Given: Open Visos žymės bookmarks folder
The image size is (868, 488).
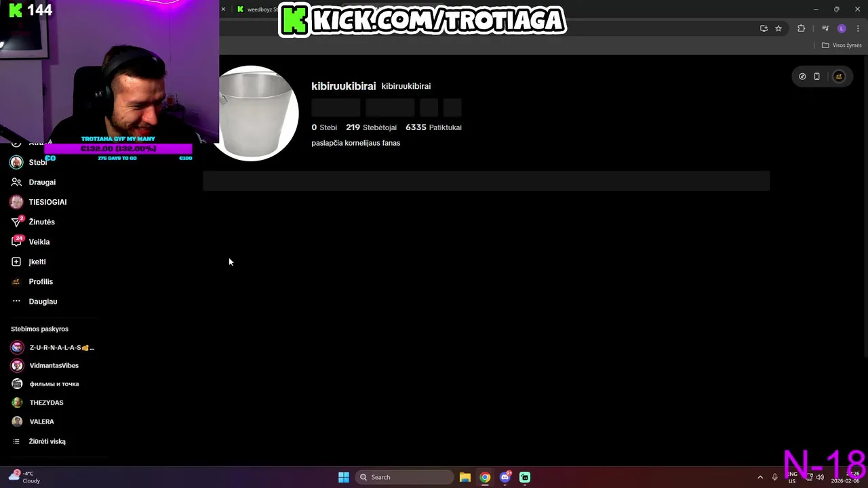Looking at the screenshot, I should coord(842,45).
